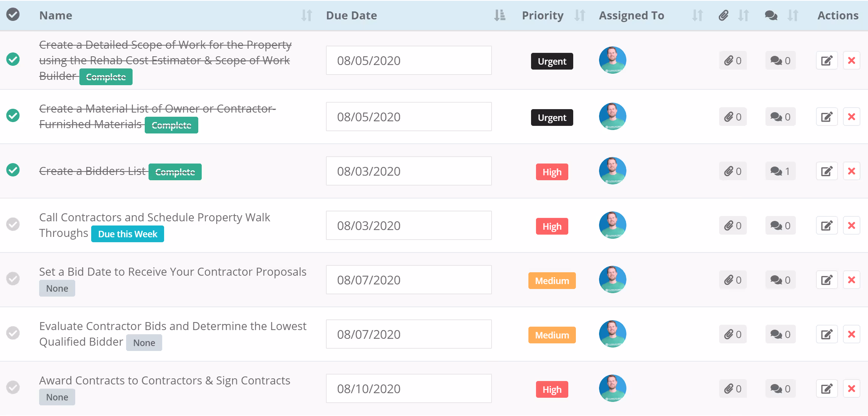Uncheck the completed 'Material List' task
The image size is (868, 416).
(x=13, y=115)
